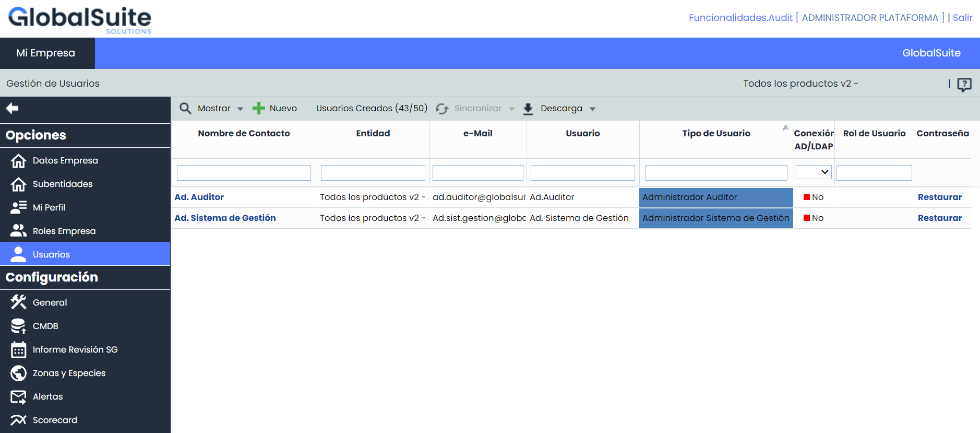Open the Ad. Auditor contact link
This screenshot has height=433, width=980.
coord(199,197)
